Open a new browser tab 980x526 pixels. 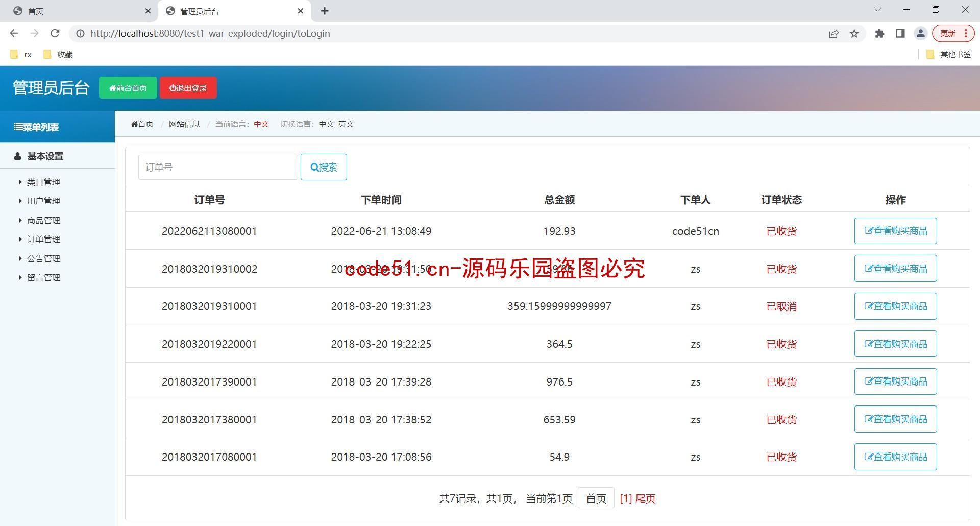coord(325,11)
